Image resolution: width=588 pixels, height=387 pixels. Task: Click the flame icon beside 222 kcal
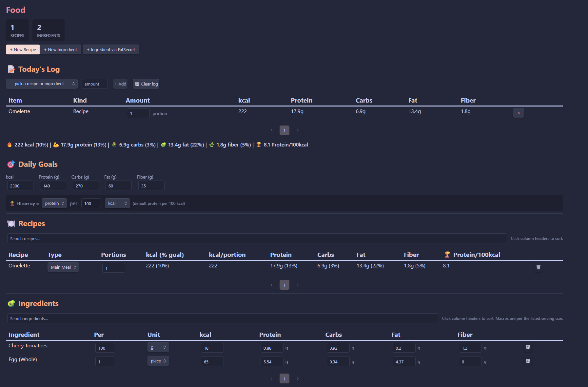[x=10, y=145]
